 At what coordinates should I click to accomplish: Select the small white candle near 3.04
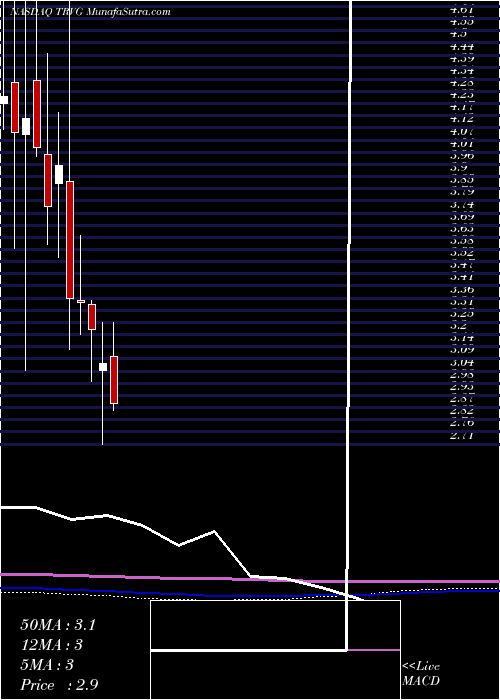tap(103, 367)
